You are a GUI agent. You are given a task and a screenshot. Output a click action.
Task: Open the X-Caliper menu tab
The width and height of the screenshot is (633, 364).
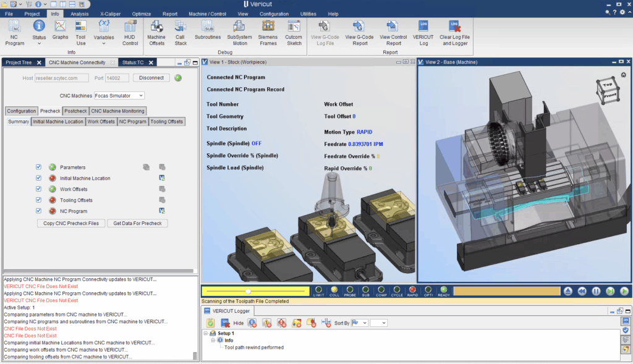click(110, 14)
